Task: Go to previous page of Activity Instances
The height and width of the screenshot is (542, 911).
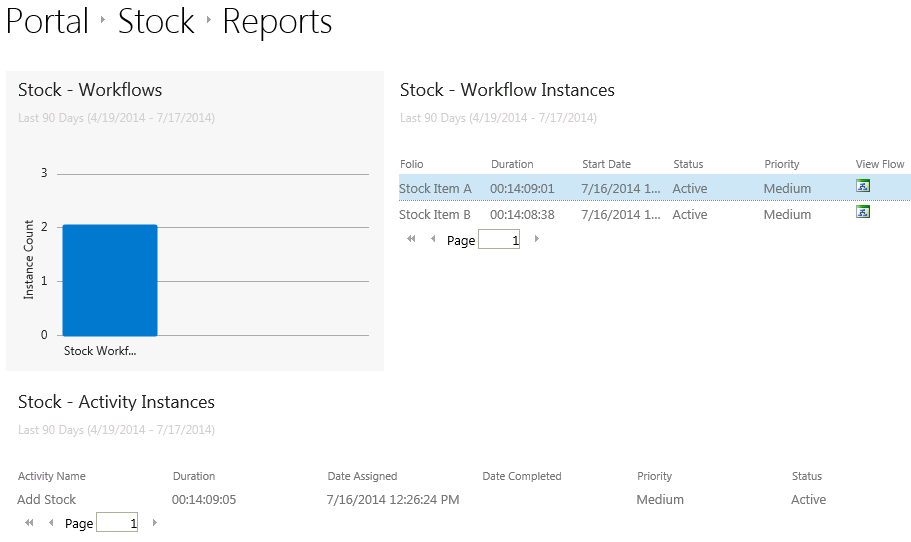Action: (x=51, y=523)
